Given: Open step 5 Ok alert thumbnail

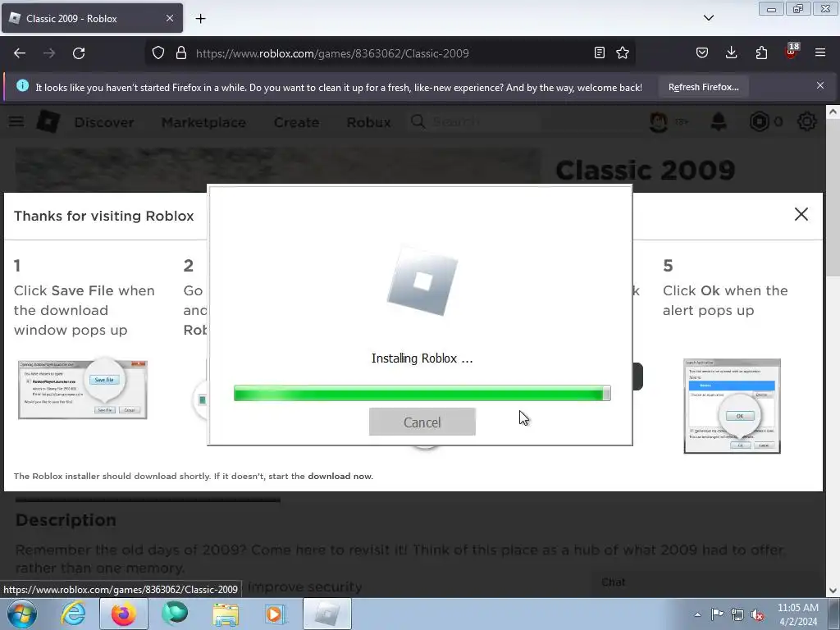Looking at the screenshot, I should [x=732, y=406].
